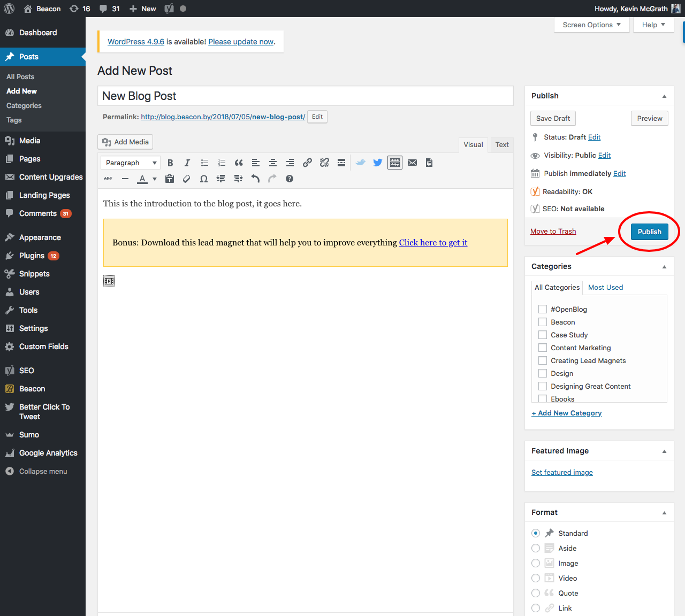
Task: Clear formatting with the eraser icon
Action: [x=187, y=179]
